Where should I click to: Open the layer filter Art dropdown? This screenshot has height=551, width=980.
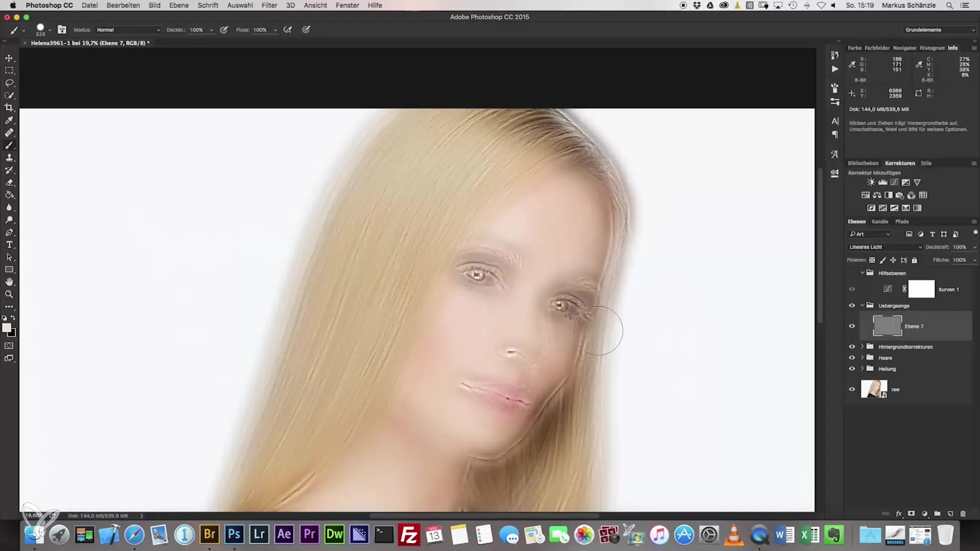tap(869, 234)
